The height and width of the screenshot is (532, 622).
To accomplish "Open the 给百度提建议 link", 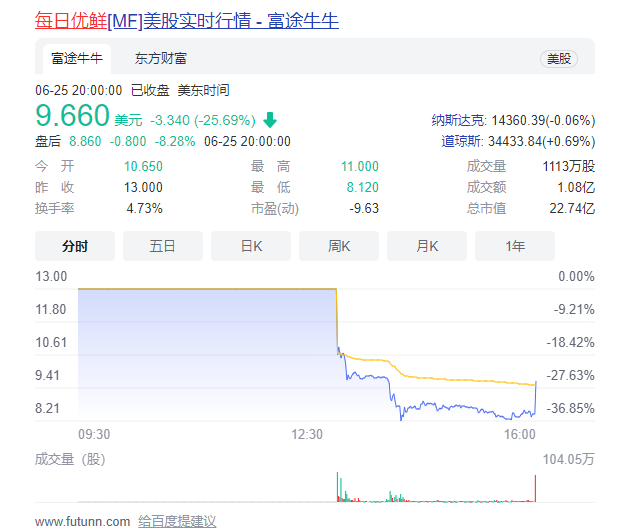I will coord(177,521).
